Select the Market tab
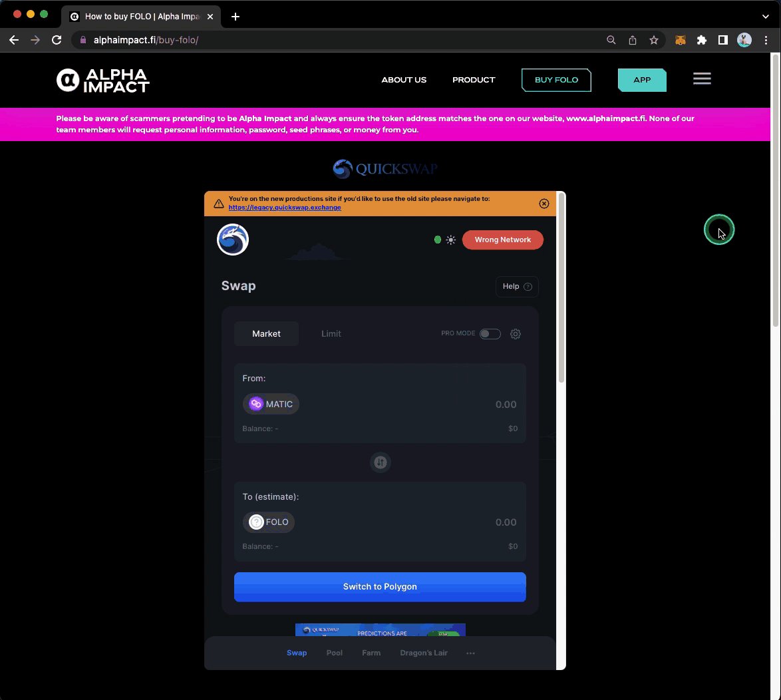Screen dimensions: 781x700 click(x=267, y=334)
